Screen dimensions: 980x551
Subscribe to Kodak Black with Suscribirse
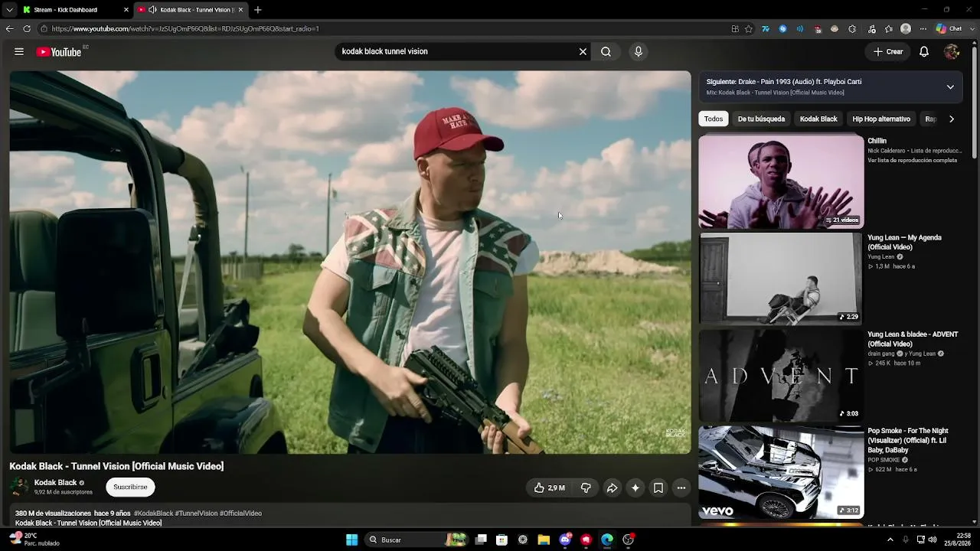[x=130, y=487]
